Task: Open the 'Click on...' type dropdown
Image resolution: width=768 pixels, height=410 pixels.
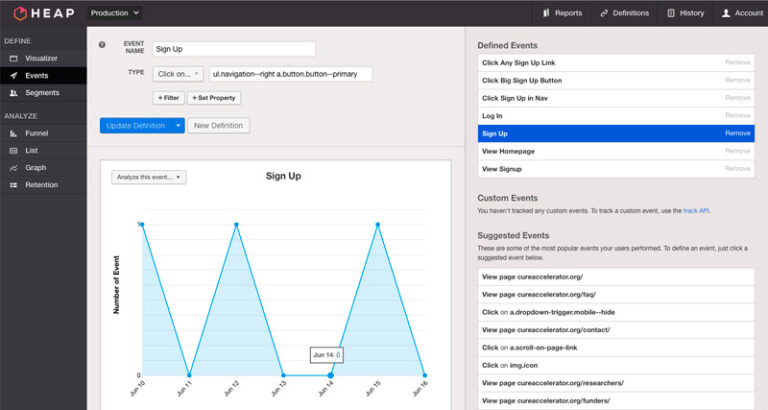Action: click(x=178, y=74)
